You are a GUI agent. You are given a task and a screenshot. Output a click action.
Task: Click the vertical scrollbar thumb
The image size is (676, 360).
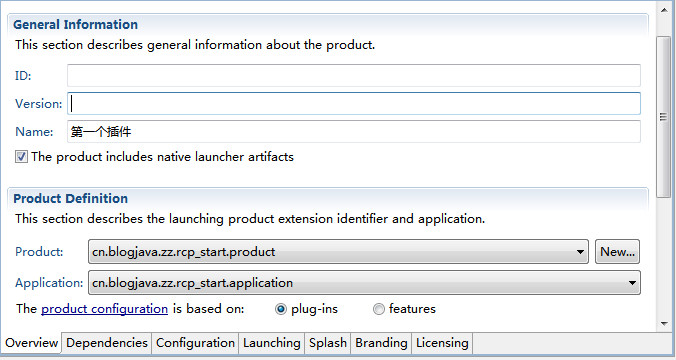[x=664, y=117]
